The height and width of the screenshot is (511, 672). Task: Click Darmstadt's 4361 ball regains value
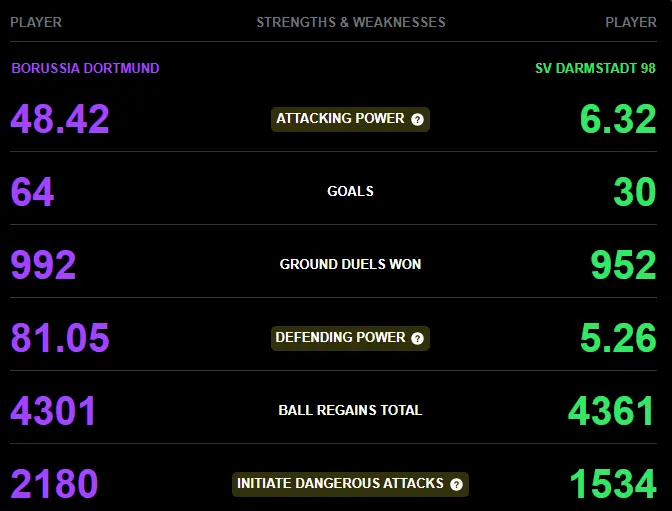[x=612, y=411]
